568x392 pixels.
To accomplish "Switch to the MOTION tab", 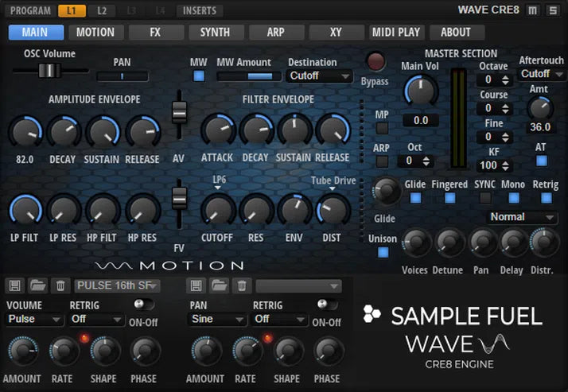I will [x=95, y=33].
